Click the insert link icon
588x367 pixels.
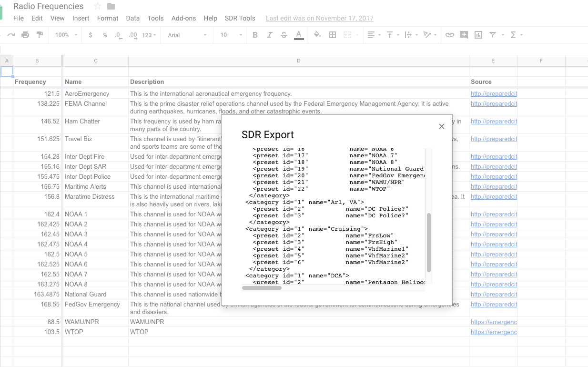(449, 35)
